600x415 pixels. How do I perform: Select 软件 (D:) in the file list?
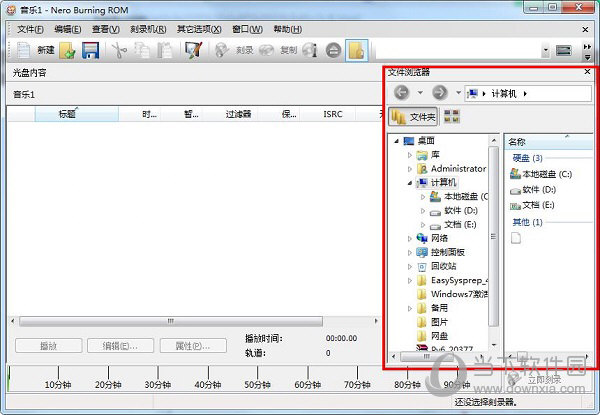point(533,190)
